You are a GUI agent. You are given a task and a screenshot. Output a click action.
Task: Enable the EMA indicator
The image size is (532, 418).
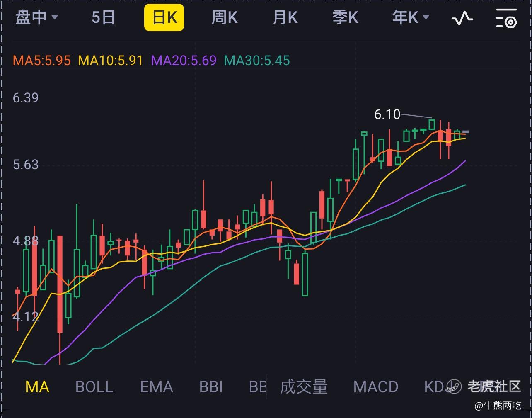156,387
